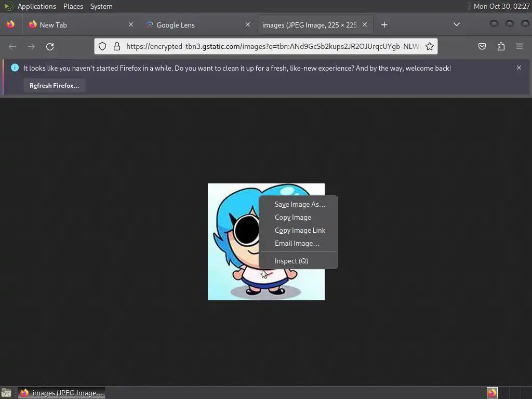Open the Places menu
The image size is (532, 399).
(73, 6)
